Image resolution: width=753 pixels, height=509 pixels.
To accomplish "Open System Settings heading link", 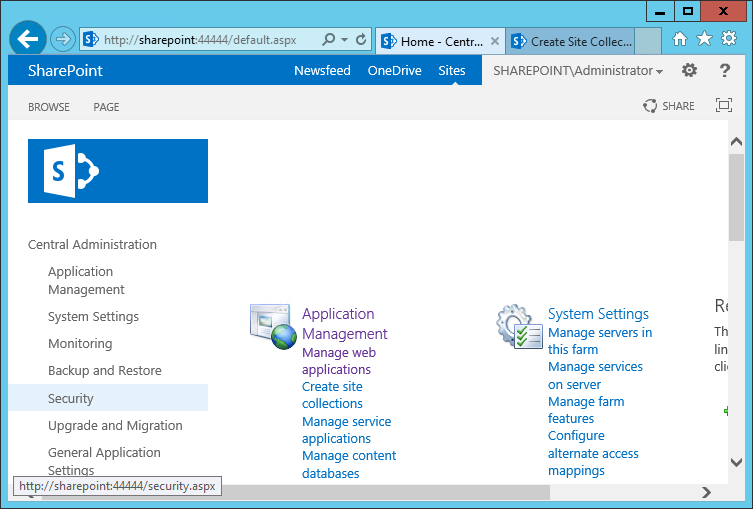I will pos(598,314).
